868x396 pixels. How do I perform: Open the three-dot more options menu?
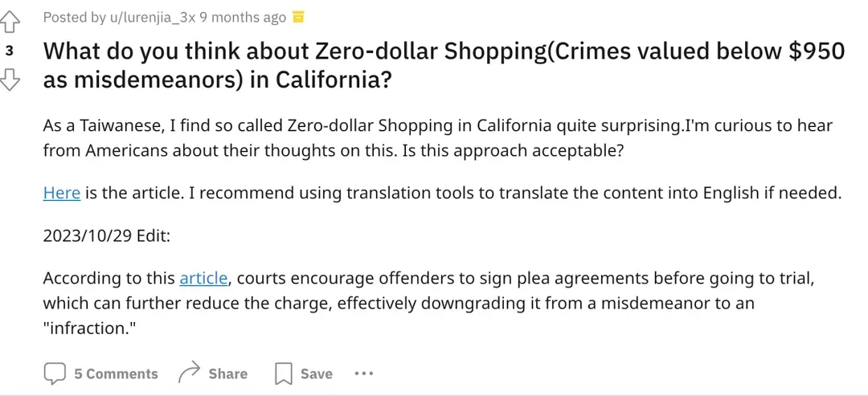point(363,374)
